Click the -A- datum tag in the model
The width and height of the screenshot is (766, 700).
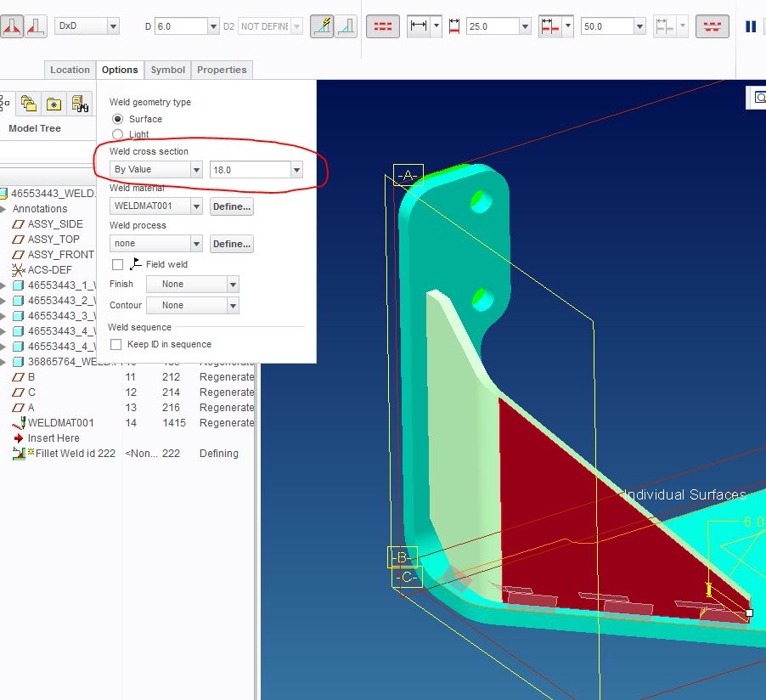point(408,175)
